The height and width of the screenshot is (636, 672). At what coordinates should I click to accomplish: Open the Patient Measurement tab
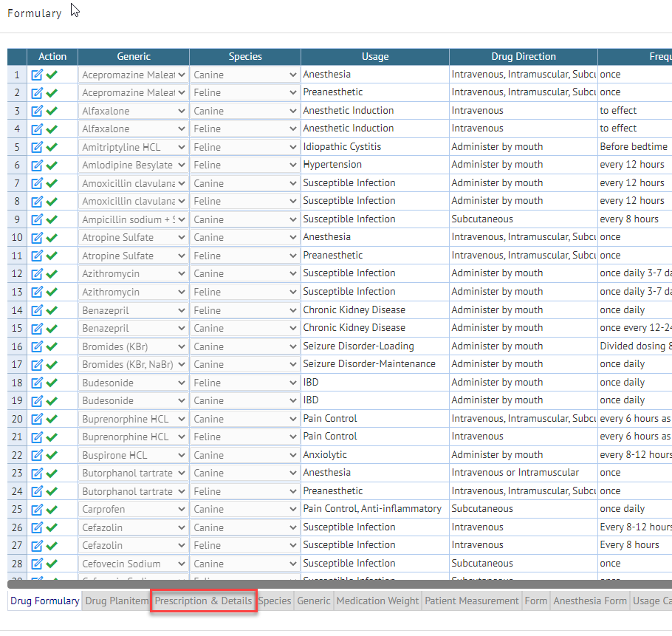[x=472, y=601]
